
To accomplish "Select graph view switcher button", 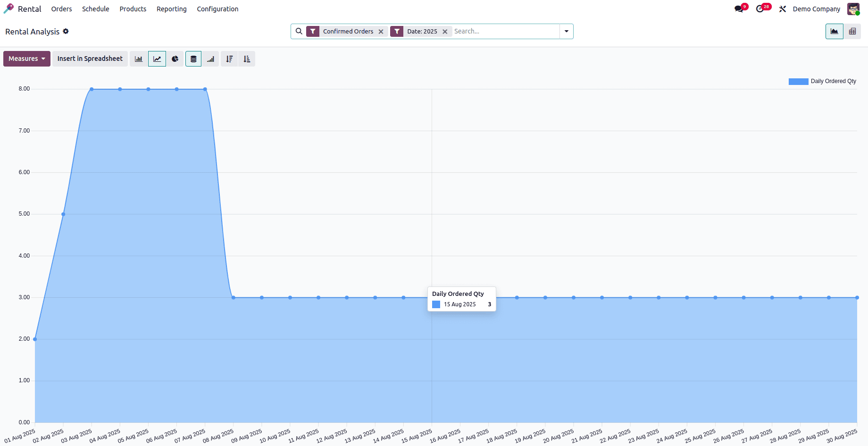I will click(x=835, y=32).
